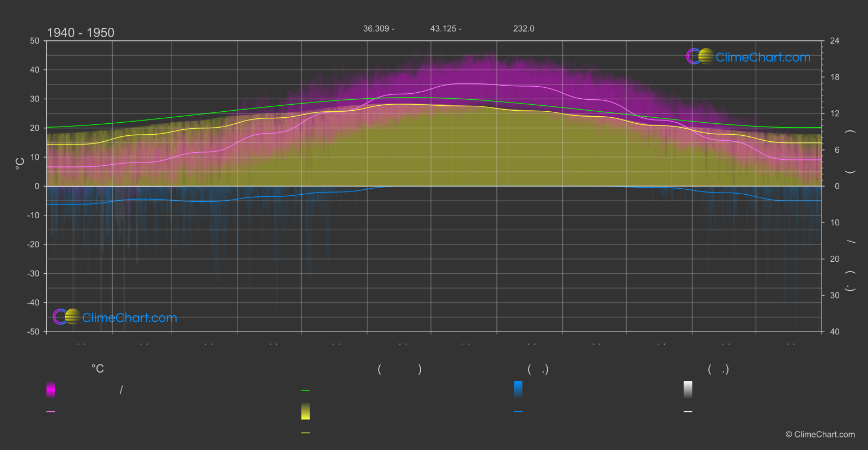Click the 18 tick on the right axis
Screen dimensions: 868x450
[835, 77]
